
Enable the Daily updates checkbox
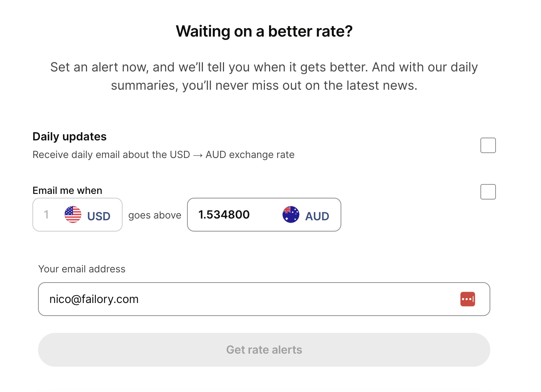[488, 145]
